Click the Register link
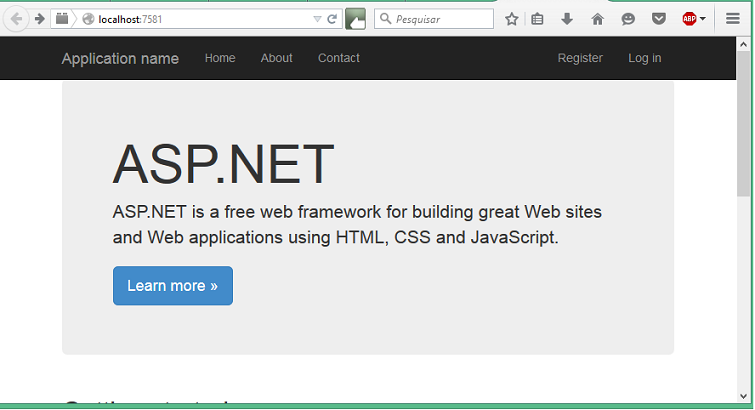This screenshot has width=755, height=410. tap(580, 58)
